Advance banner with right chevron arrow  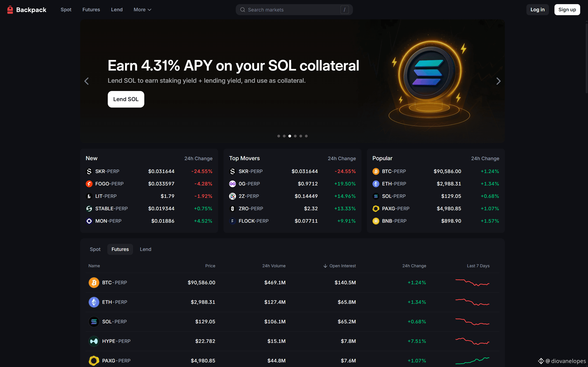click(x=498, y=81)
